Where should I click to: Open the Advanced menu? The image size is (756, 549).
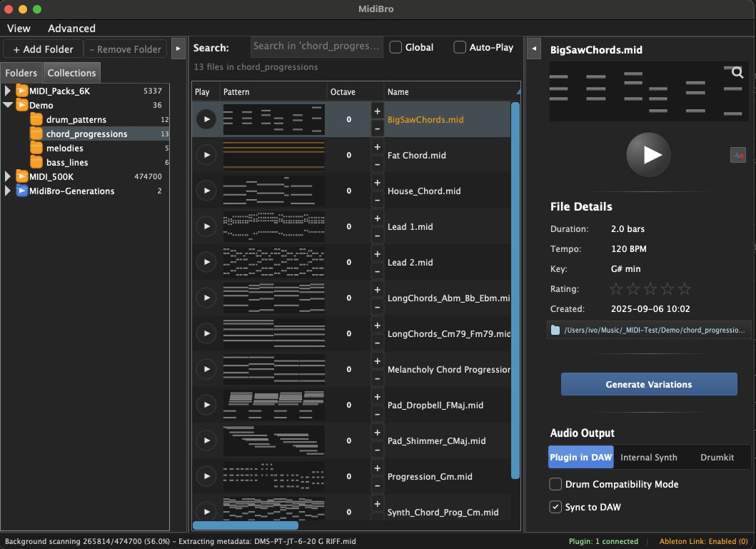point(71,29)
